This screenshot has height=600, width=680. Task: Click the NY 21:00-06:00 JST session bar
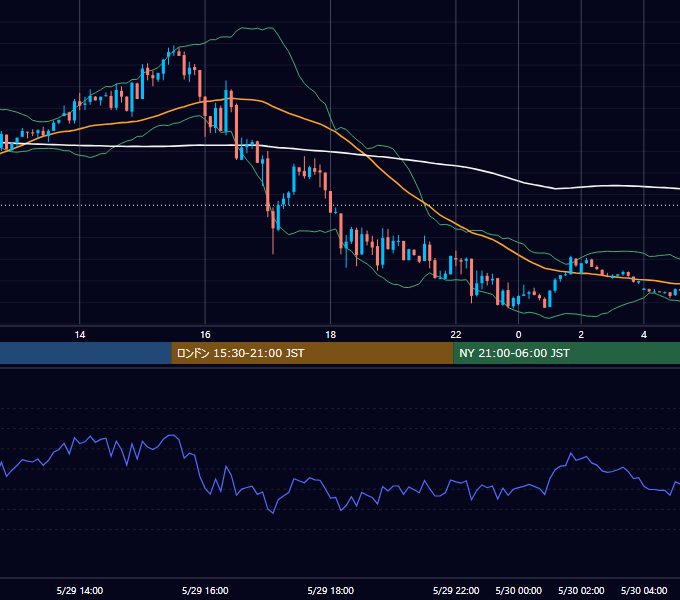pos(566,353)
